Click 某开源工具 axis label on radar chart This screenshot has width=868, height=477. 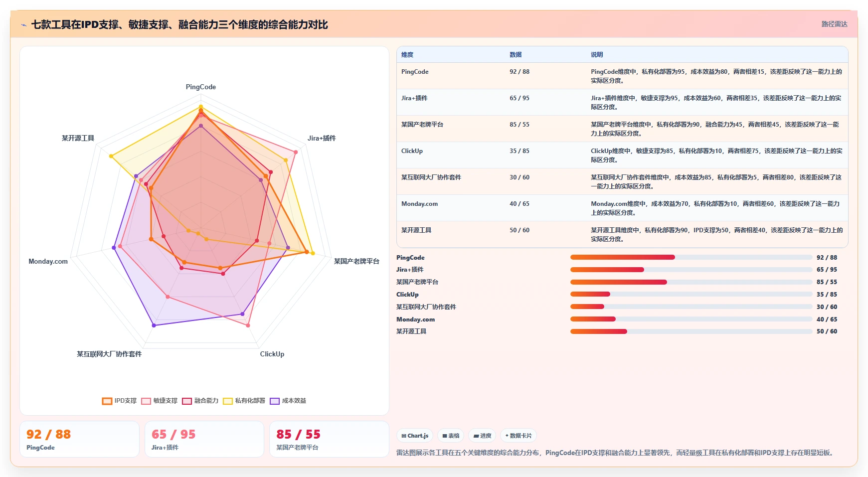[78, 138]
